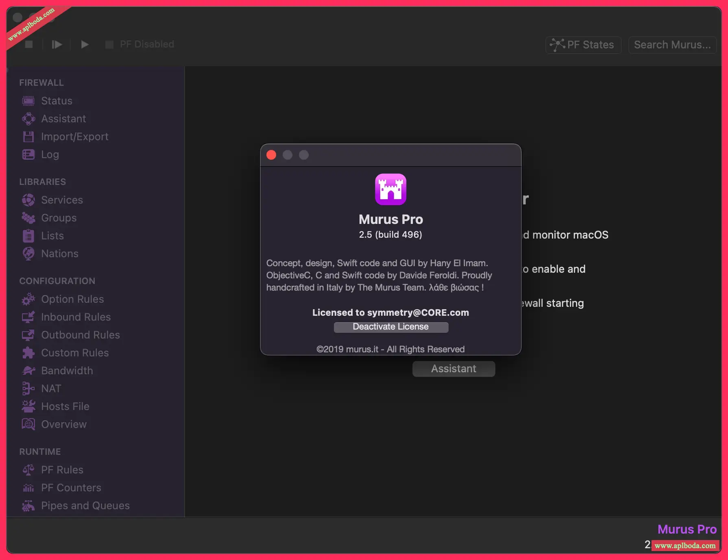Open Import/Export in sidebar
The width and height of the screenshot is (728, 560).
pyautogui.click(x=75, y=137)
